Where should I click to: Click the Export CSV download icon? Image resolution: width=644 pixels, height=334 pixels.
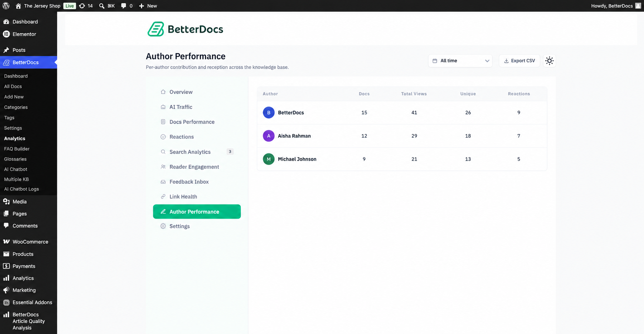506,61
